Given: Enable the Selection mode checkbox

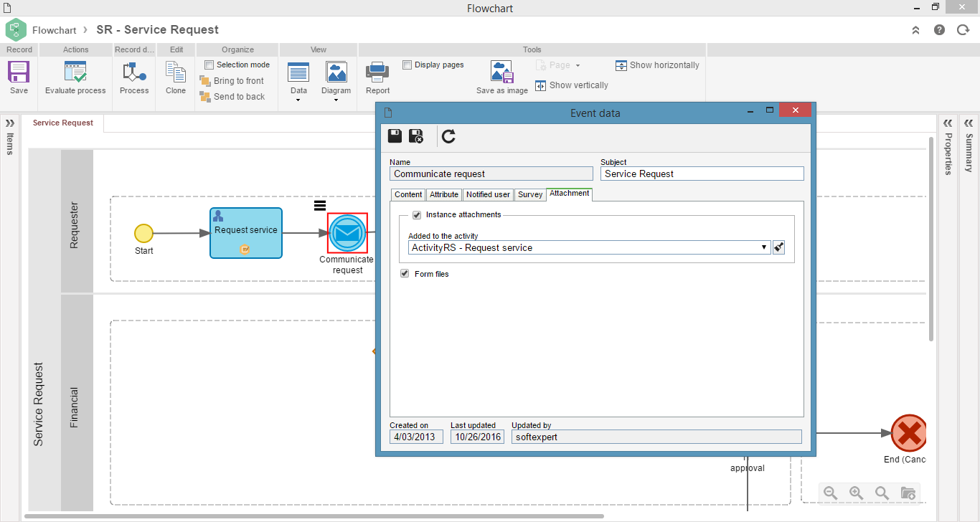Looking at the screenshot, I should point(209,65).
